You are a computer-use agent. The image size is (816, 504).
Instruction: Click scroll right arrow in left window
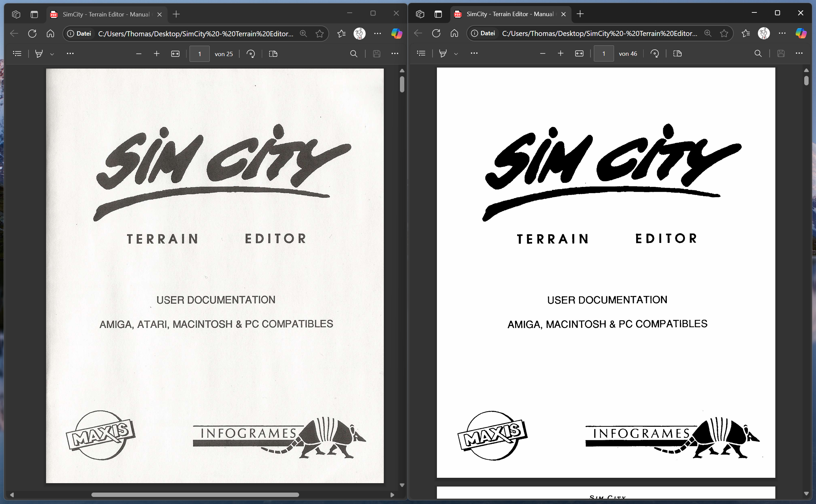[392, 495]
